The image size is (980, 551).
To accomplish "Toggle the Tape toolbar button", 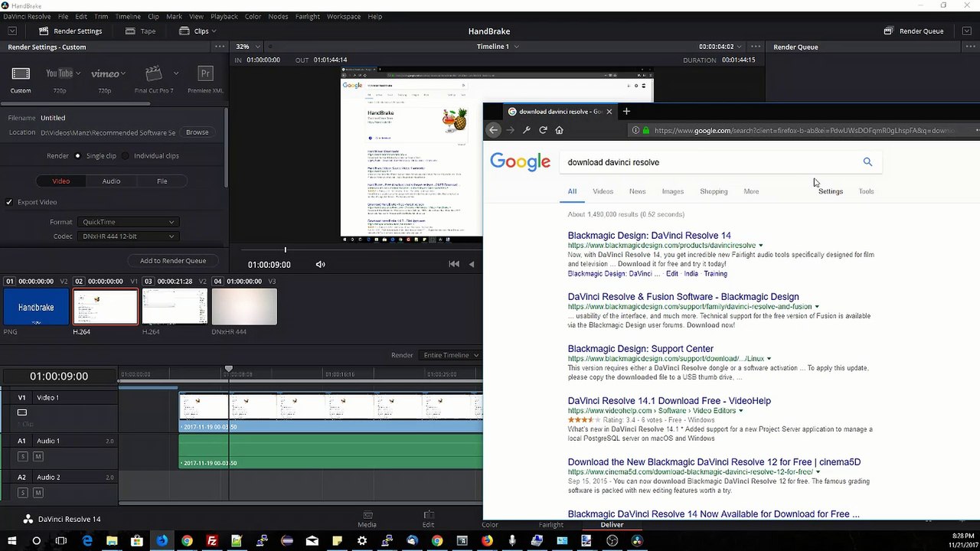I will pyautogui.click(x=140, y=31).
